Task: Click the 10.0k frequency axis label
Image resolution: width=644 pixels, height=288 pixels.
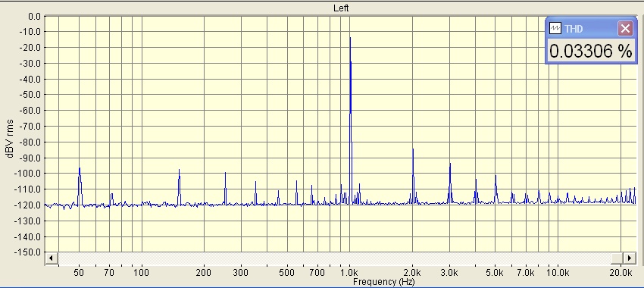Action: 558,272
